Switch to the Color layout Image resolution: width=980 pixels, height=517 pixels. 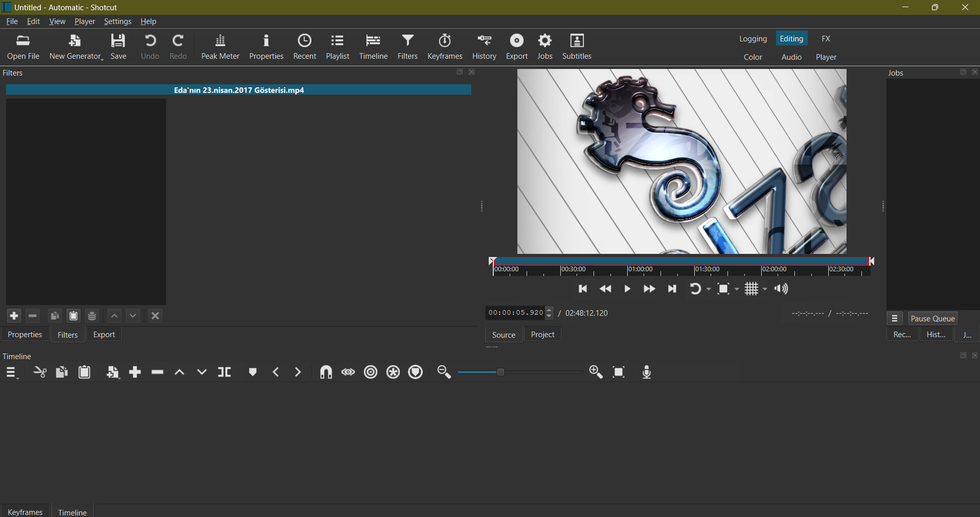(x=753, y=57)
